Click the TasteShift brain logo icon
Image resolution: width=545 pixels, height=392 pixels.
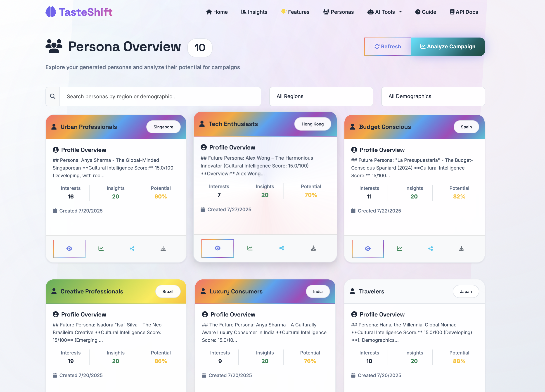click(x=51, y=12)
